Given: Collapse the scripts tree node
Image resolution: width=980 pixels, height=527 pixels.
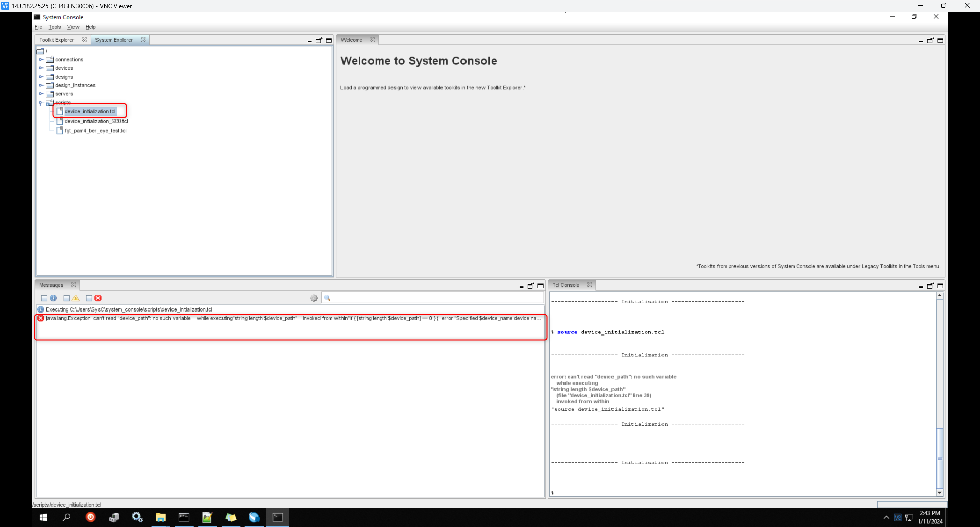Looking at the screenshot, I should tap(40, 102).
